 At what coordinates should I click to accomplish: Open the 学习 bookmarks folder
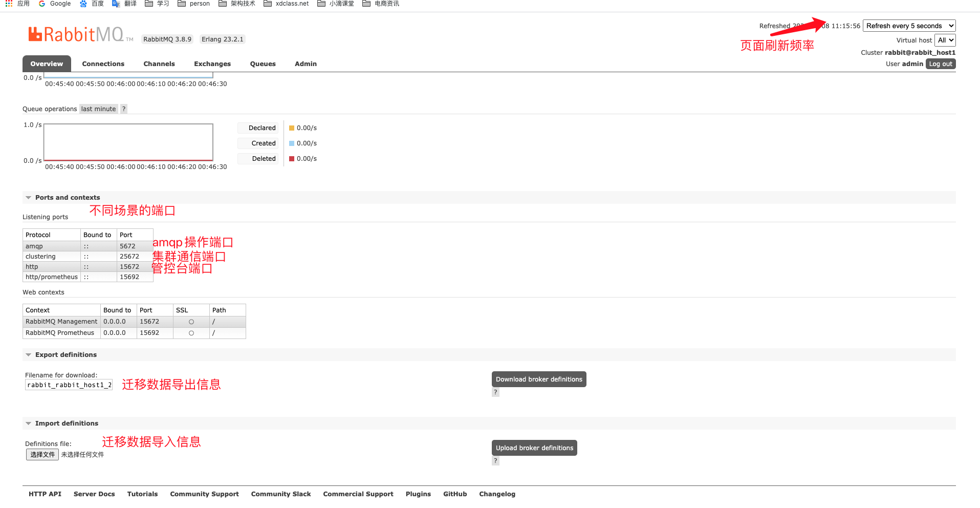[157, 4]
